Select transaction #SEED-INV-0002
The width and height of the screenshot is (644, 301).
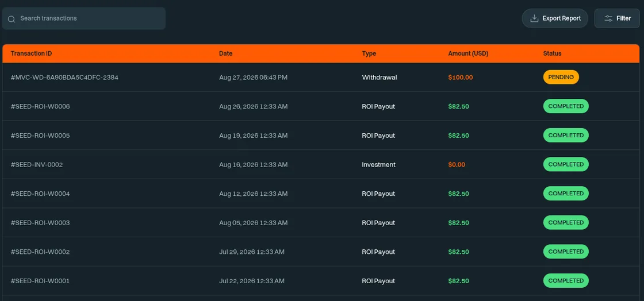(37, 164)
